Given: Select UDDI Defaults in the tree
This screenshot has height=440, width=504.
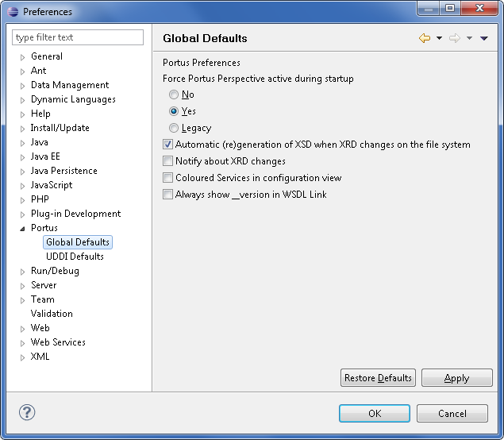Looking at the screenshot, I should tap(75, 257).
